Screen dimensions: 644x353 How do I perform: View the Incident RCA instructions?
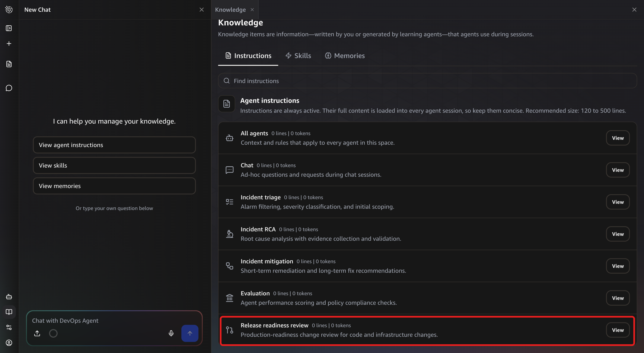[618, 234]
